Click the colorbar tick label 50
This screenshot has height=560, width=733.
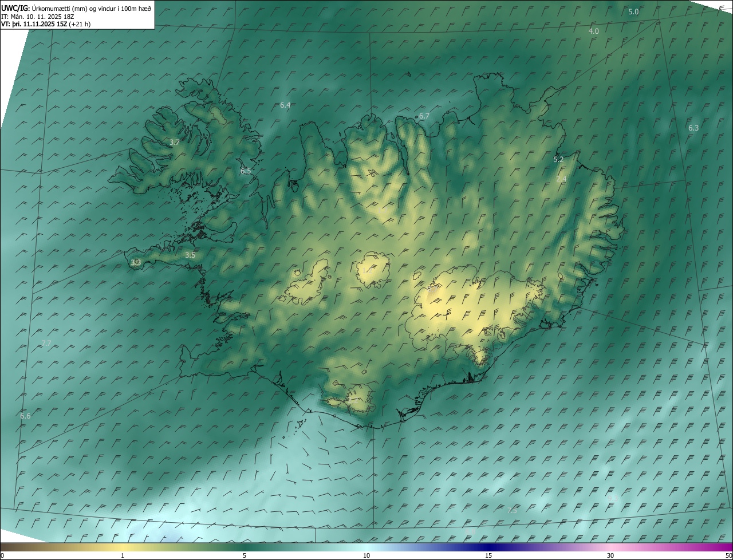point(728,555)
